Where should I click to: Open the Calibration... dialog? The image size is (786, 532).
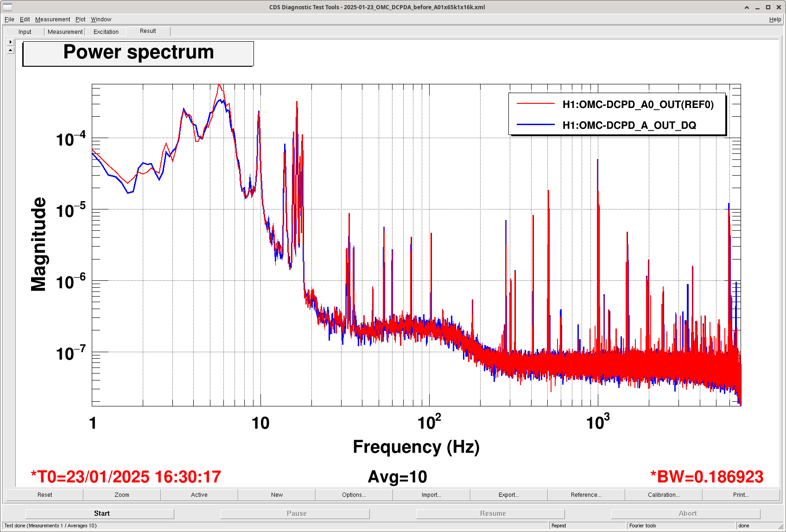coord(664,495)
